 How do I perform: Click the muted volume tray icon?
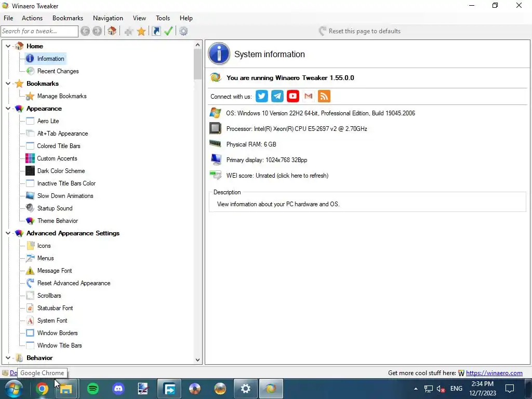point(441,389)
